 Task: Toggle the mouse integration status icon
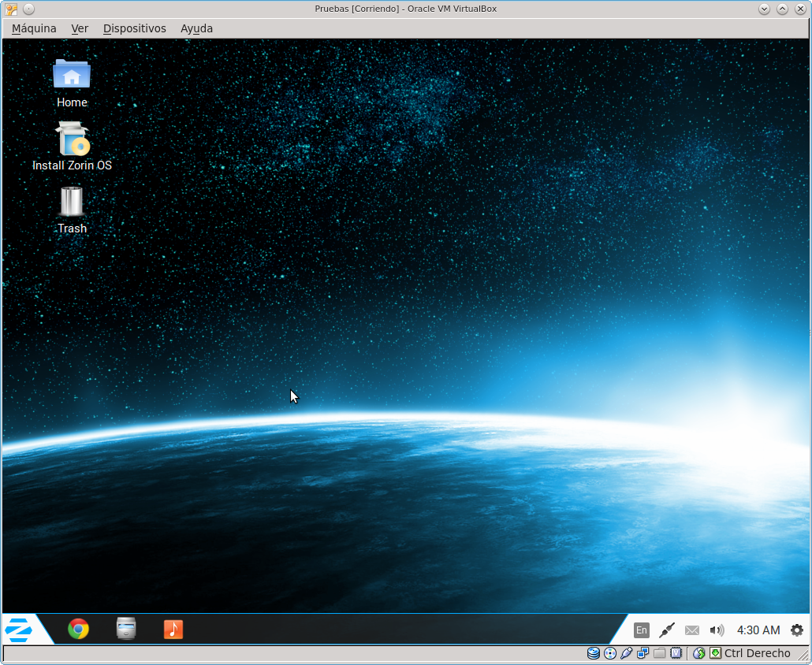[699, 653]
